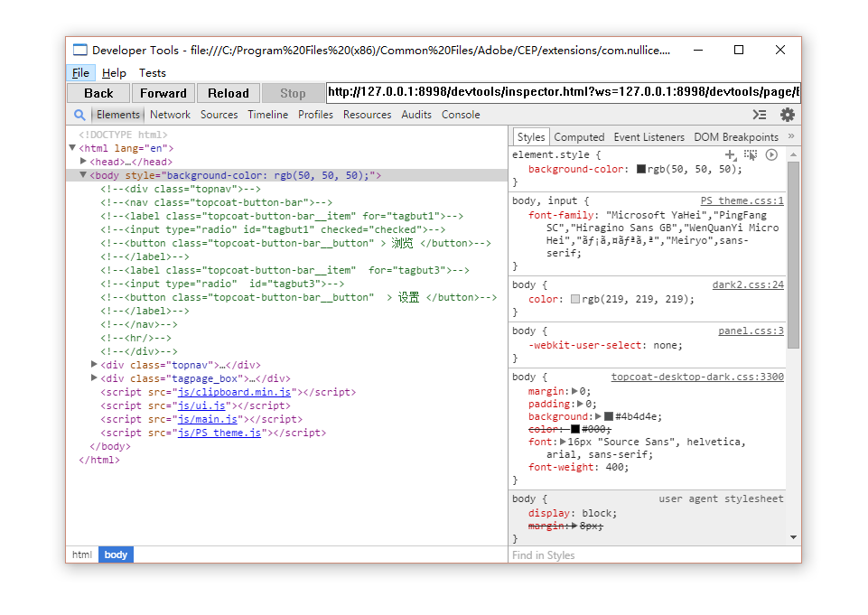The image size is (868, 615).
Task: Add new style rule plus icon
Action: point(731,155)
